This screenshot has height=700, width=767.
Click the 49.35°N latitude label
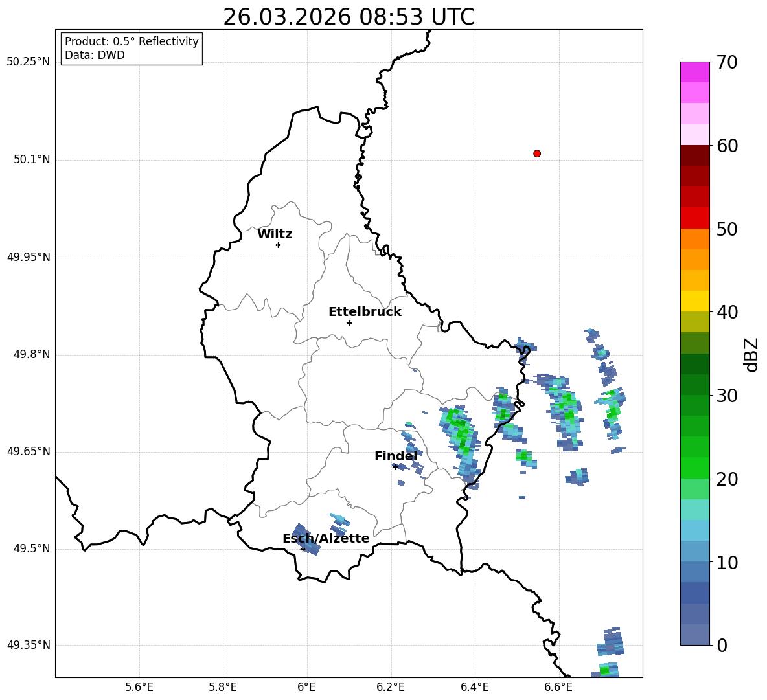click(x=29, y=645)
